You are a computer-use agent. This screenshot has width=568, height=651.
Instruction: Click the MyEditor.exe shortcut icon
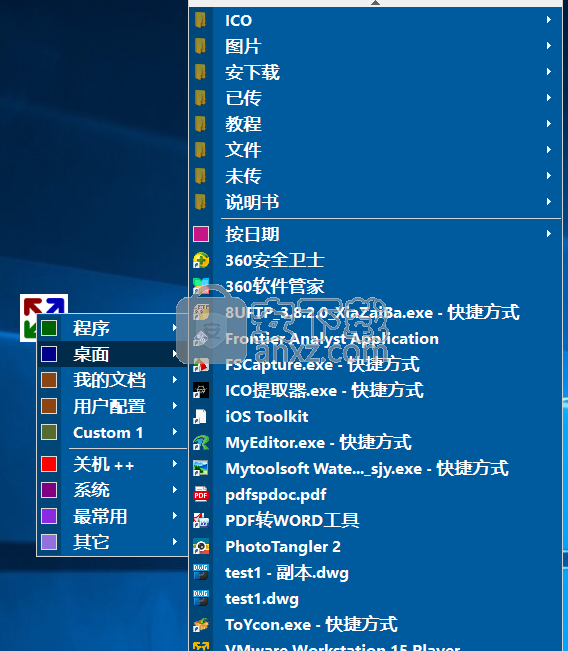pyautogui.click(x=201, y=443)
